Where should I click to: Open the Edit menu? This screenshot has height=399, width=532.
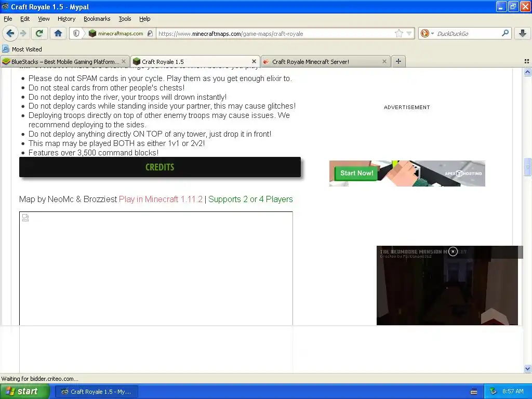pyautogui.click(x=25, y=19)
